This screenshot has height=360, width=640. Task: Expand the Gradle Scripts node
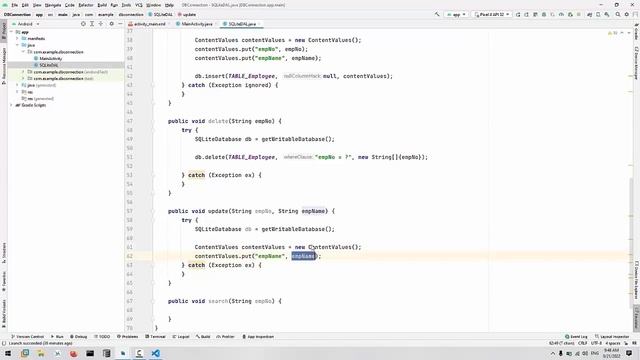(x=11, y=105)
